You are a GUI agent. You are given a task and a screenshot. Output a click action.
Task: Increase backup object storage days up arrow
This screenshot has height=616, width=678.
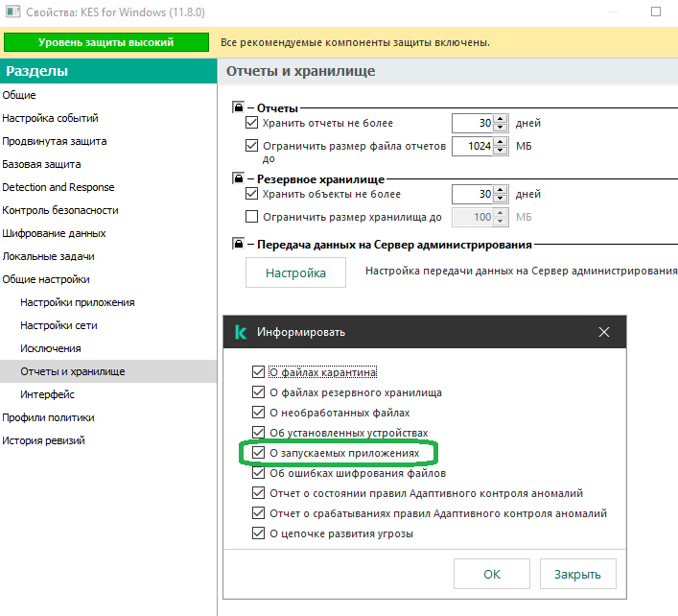[x=501, y=190]
